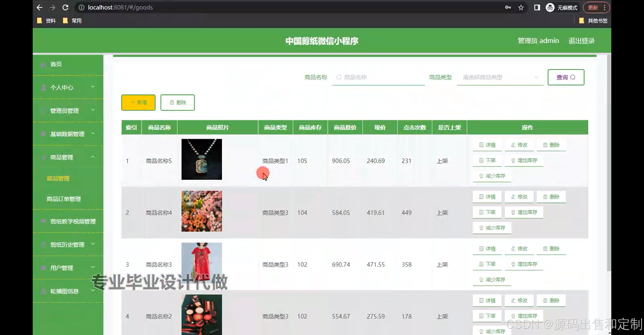This screenshot has width=644, height=335.
Task: Open the browser side panel icon
Action: click(537, 8)
